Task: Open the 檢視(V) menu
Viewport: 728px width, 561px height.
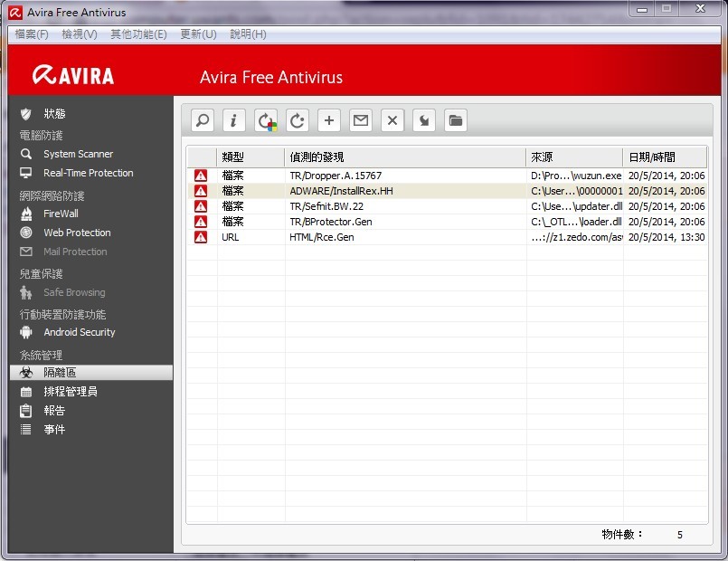Action: 80,34
